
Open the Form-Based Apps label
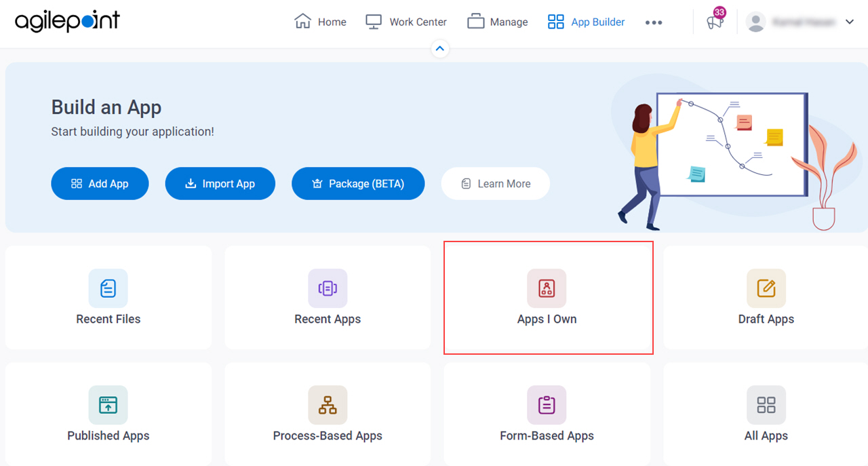547,435
